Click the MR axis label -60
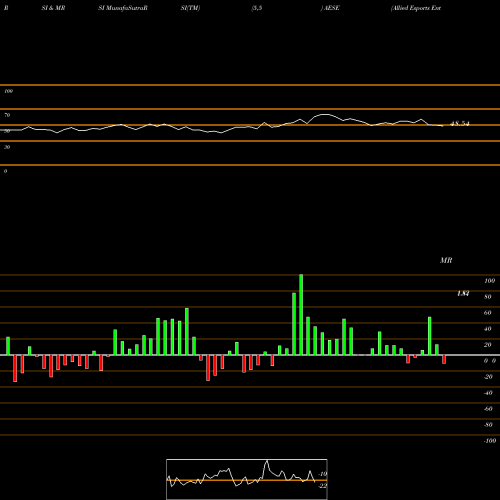Screen dimensions: 500x500 [x=488, y=409]
